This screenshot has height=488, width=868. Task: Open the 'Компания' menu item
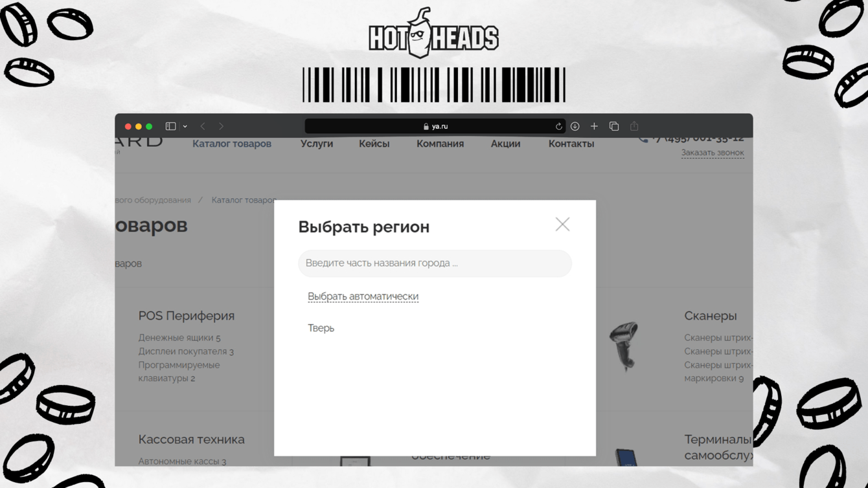(x=440, y=144)
